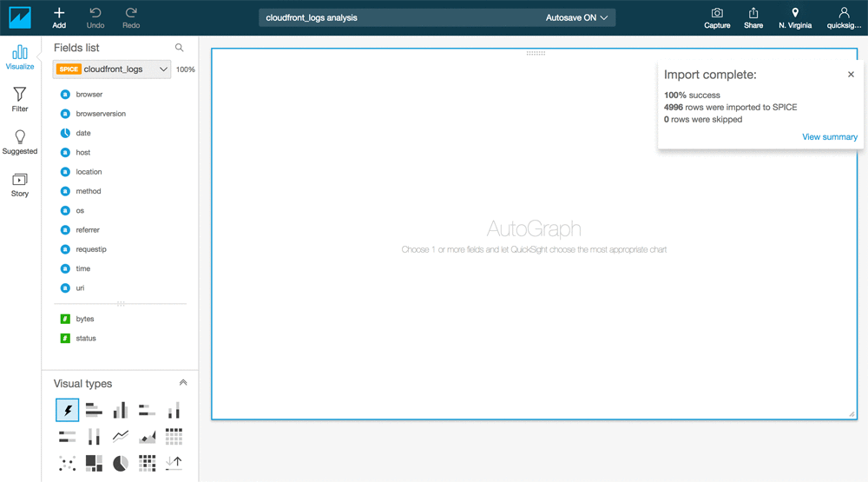868x482 pixels.
Task: Click the Add plus button
Action: [x=59, y=17]
